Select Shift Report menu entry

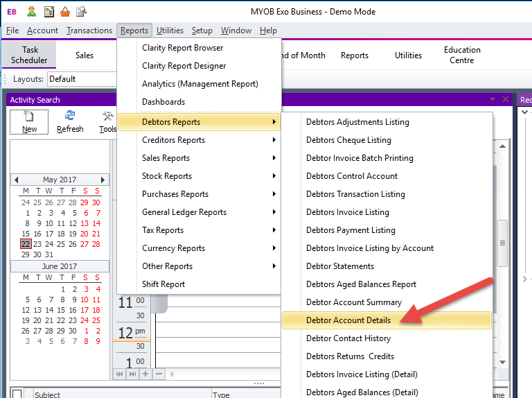click(x=199, y=284)
